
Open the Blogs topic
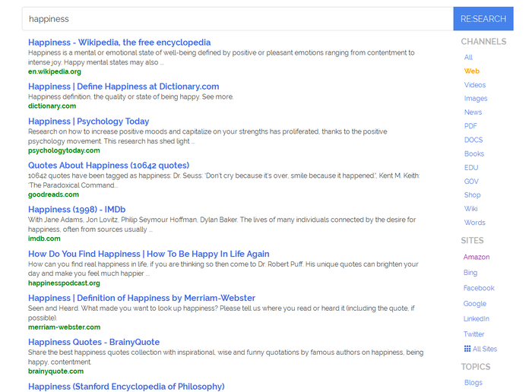473,383
